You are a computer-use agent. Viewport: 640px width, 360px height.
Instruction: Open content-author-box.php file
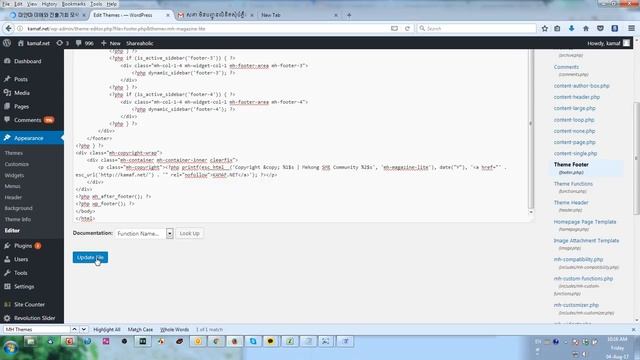pos(582,86)
